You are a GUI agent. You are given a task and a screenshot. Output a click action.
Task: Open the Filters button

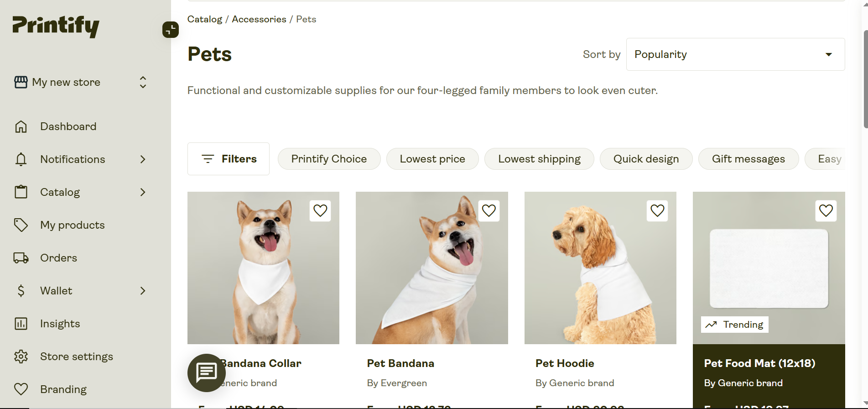pyautogui.click(x=229, y=159)
